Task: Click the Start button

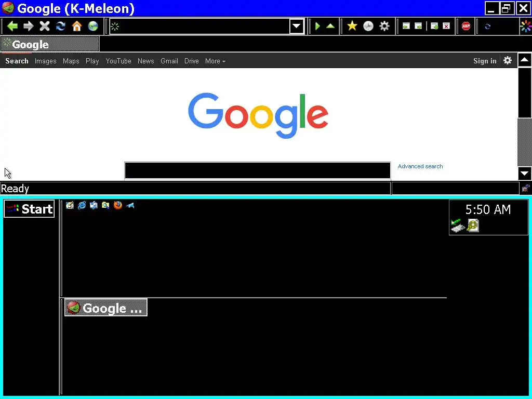Action: 29,209
